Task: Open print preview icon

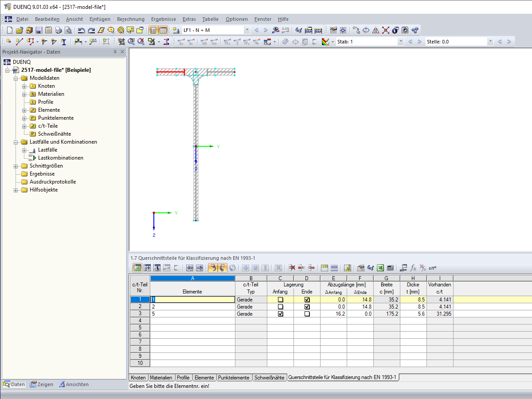Action: point(68,30)
